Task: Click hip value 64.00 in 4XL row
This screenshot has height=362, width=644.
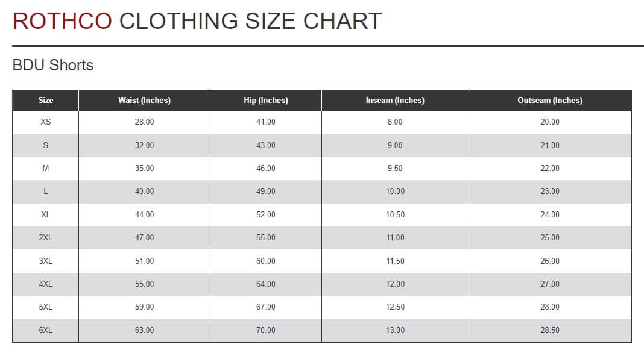Action: tap(266, 284)
